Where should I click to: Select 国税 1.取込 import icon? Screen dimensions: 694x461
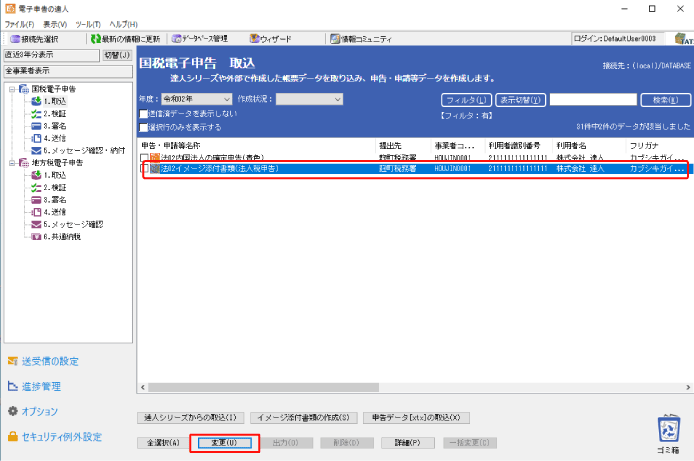[36, 101]
